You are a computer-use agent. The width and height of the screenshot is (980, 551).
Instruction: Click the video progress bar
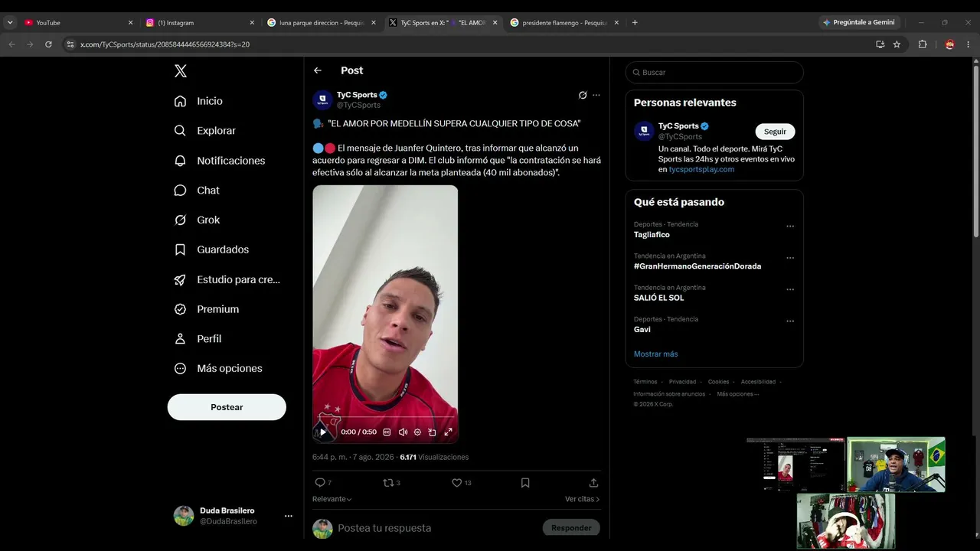point(385,418)
